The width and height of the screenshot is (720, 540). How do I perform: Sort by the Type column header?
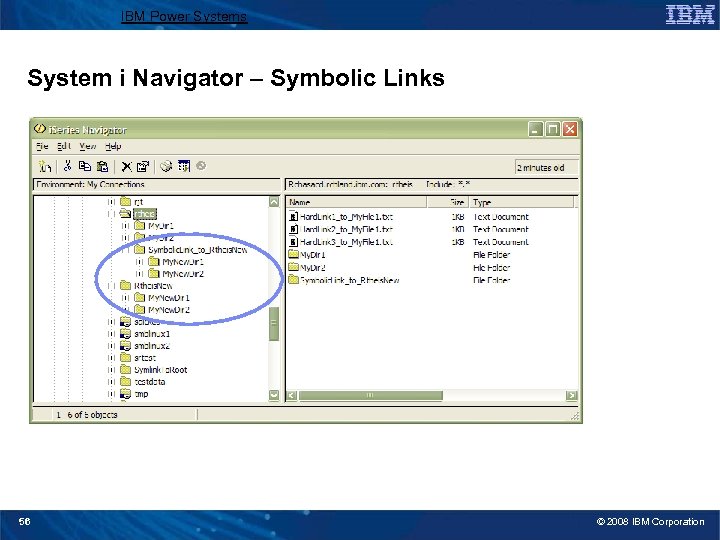click(521, 202)
